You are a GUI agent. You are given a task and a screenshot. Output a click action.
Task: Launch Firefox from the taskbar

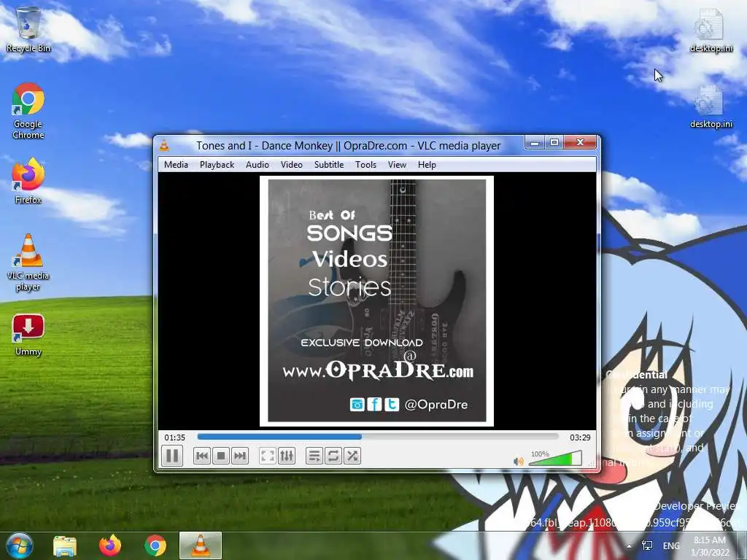point(110,545)
